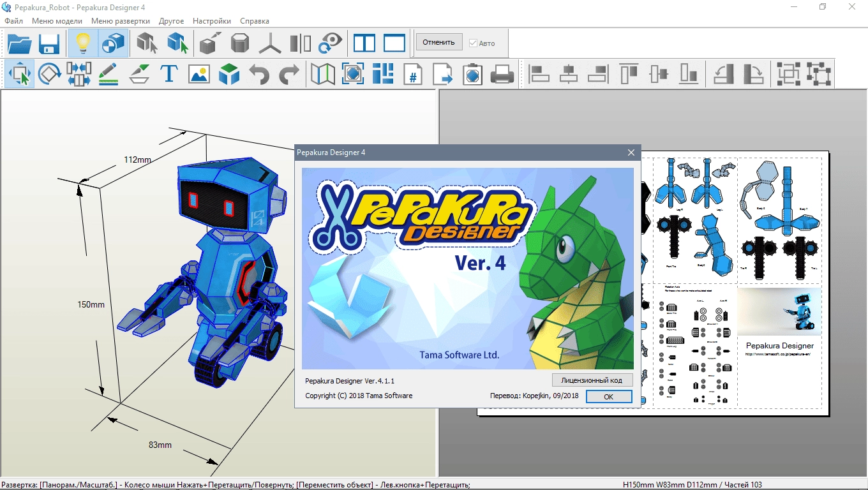Click the three-axis orientation icon
The width and height of the screenshot is (868, 490).
pos(270,43)
